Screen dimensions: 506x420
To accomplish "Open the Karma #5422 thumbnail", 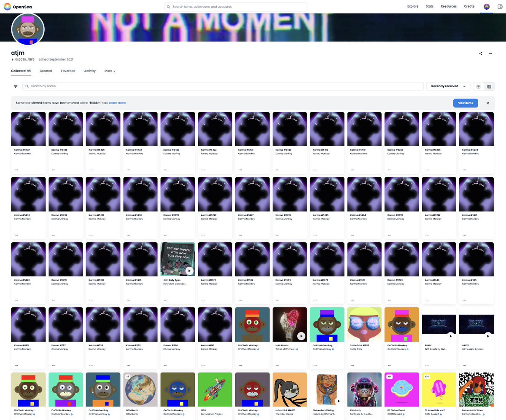I will pyautogui.click(x=215, y=129).
